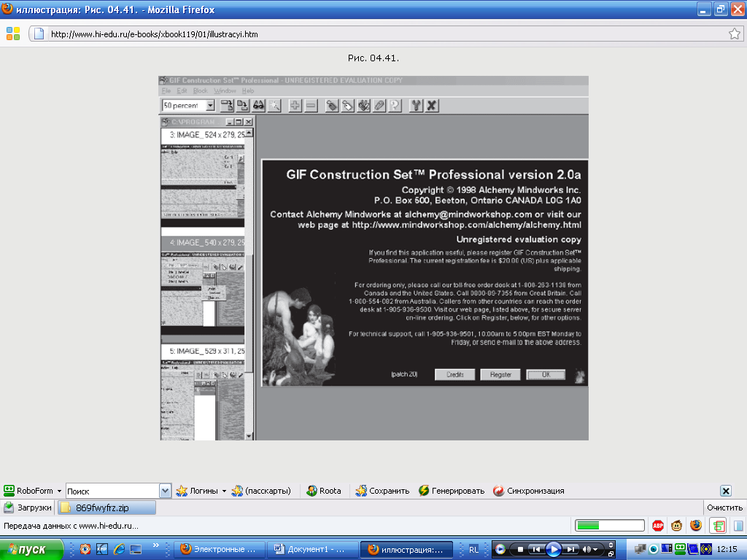Image resolution: width=747 pixels, height=560 pixels.
Task: Click Play in the taskbar media player
Action: (x=553, y=549)
